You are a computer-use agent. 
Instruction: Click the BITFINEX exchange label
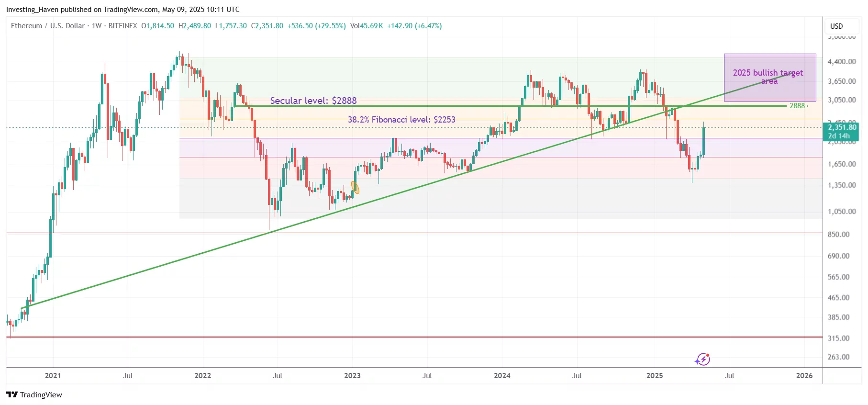(x=122, y=26)
